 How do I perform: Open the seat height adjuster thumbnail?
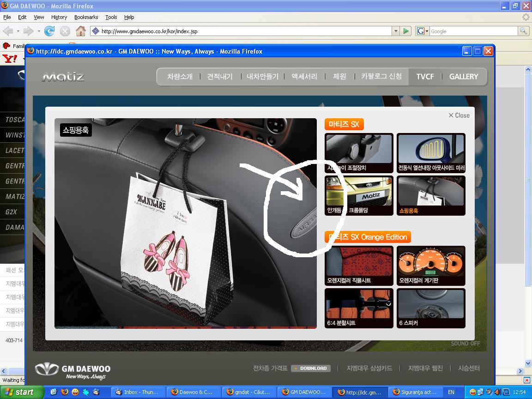tap(359, 153)
